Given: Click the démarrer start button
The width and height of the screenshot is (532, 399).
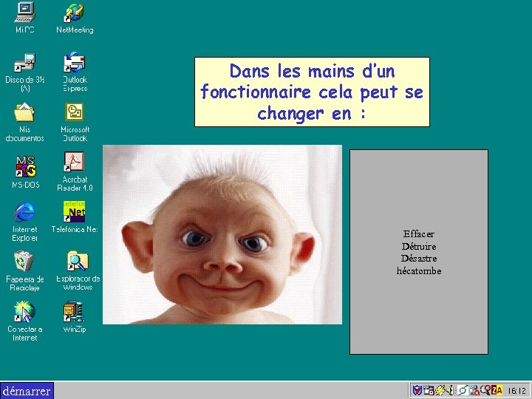Looking at the screenshot, I should [27, 391].
